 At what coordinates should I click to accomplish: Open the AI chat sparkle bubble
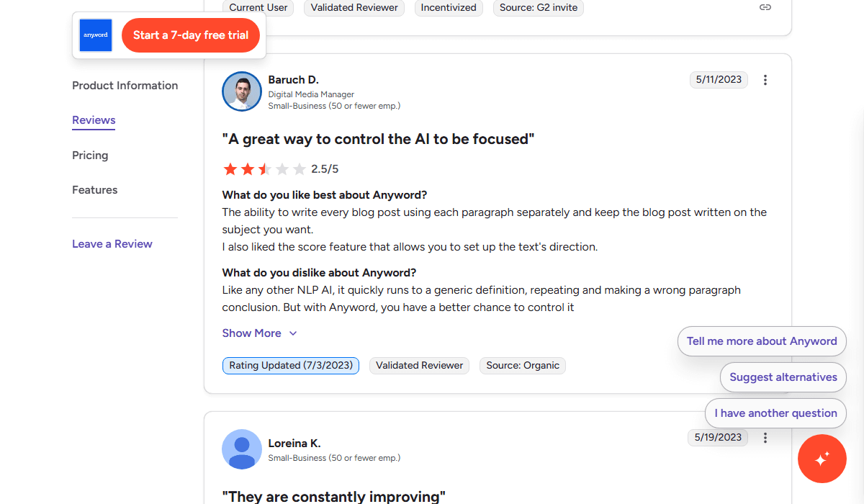(x=822, y=459)
